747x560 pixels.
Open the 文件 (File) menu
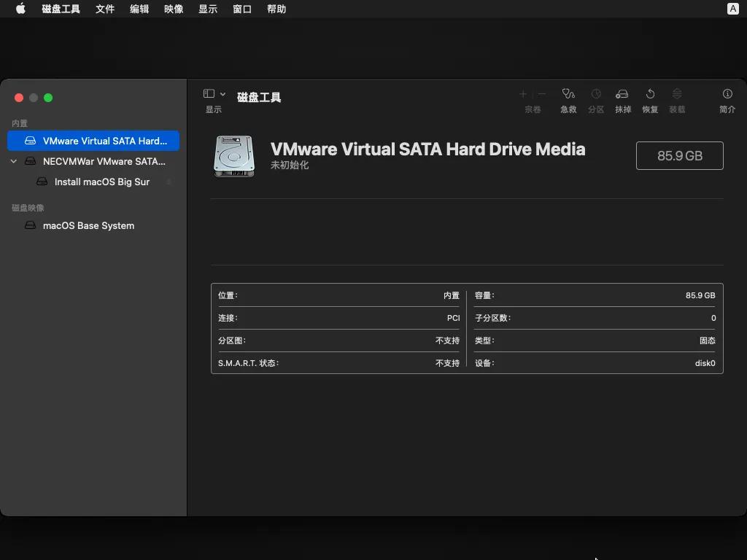(x=105, y=9)
